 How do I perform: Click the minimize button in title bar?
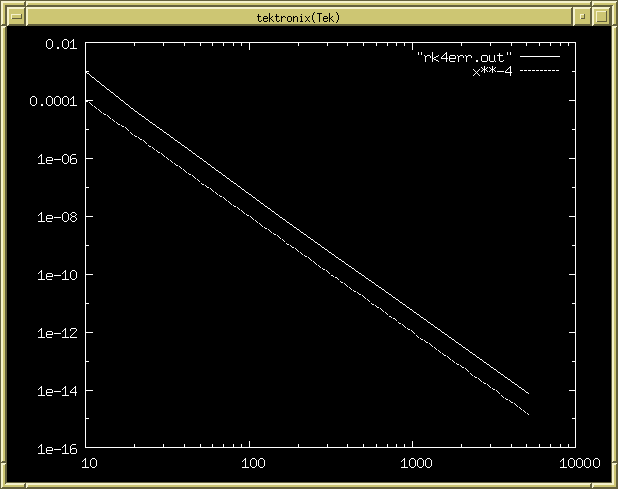(583, 17)
